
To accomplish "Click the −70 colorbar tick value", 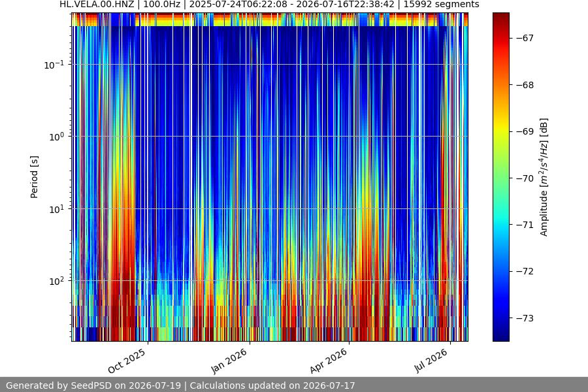I will 525,178.
